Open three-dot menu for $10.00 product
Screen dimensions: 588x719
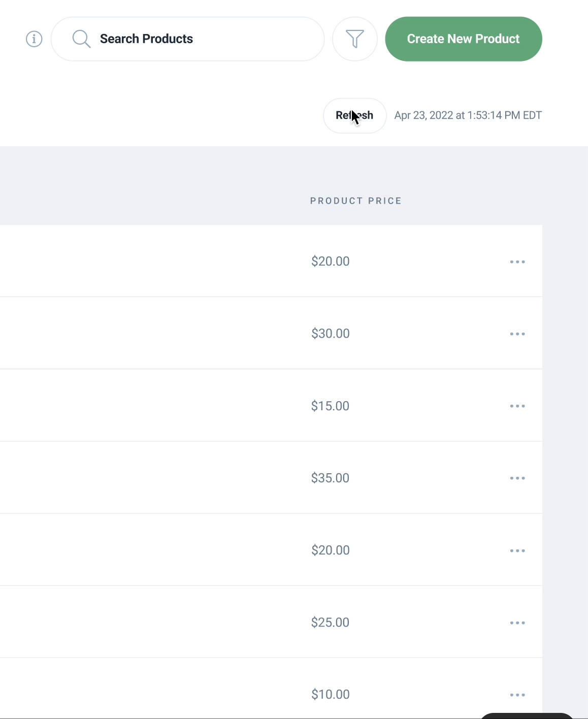517,695
